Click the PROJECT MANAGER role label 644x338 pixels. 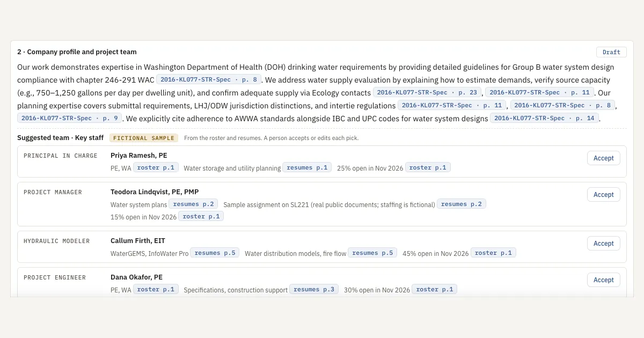(53, 192)
